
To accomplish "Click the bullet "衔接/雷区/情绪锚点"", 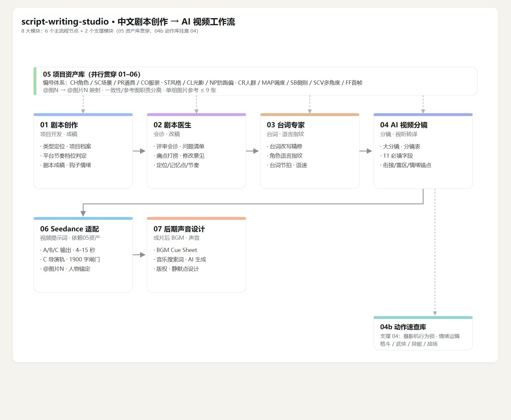I will pyautogui.click(x=406, y=165).
